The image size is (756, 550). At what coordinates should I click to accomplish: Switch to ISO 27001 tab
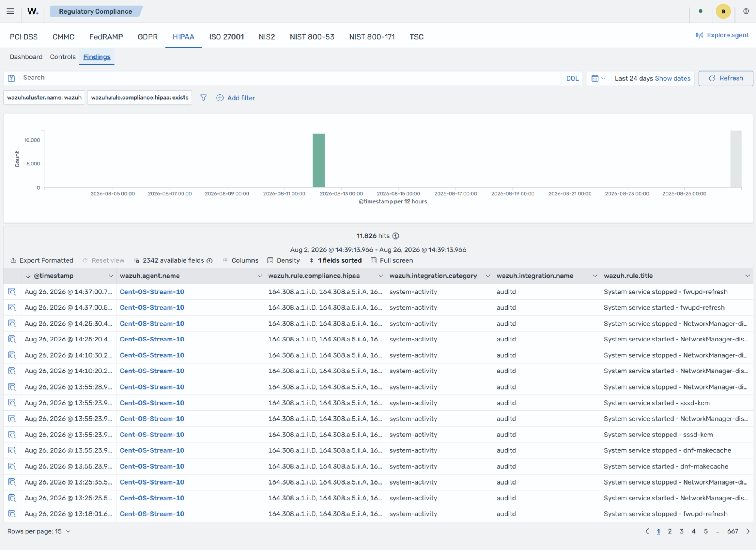coord(227,37)
